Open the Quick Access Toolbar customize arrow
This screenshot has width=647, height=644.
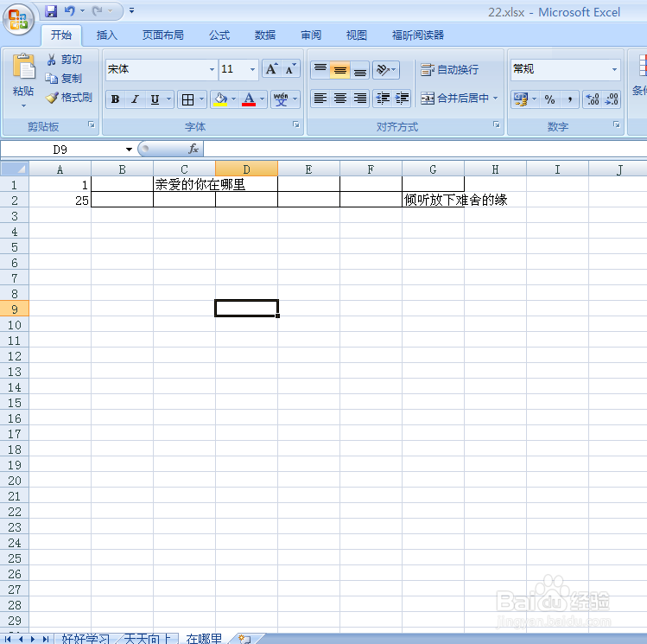131,10
